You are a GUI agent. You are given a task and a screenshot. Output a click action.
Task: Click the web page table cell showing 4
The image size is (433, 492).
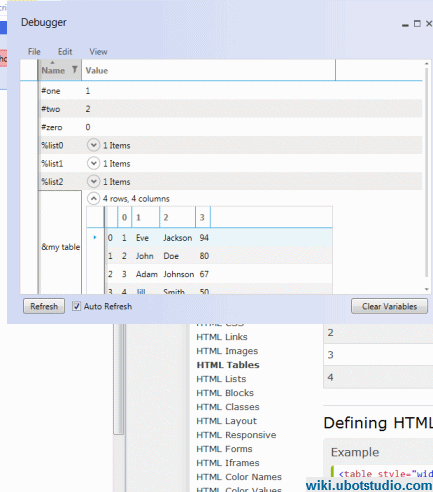pos(378,377)
